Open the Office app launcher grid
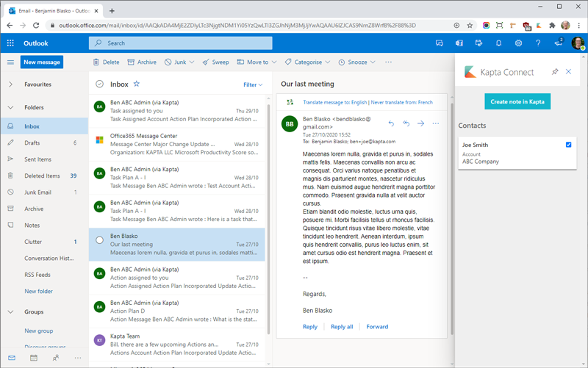Viewport: 588px width, 368px height. [10, 43]
